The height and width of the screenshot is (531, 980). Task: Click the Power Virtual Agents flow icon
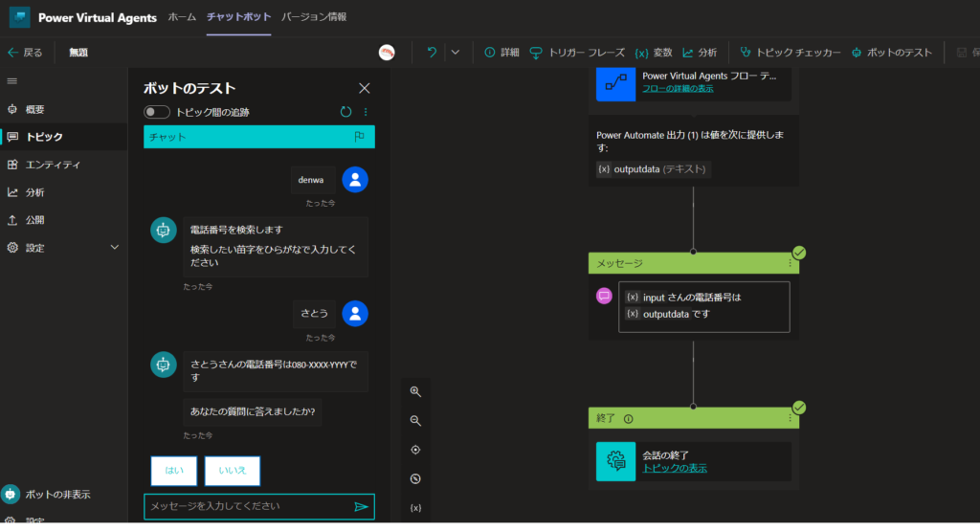[x=615, y=82]
